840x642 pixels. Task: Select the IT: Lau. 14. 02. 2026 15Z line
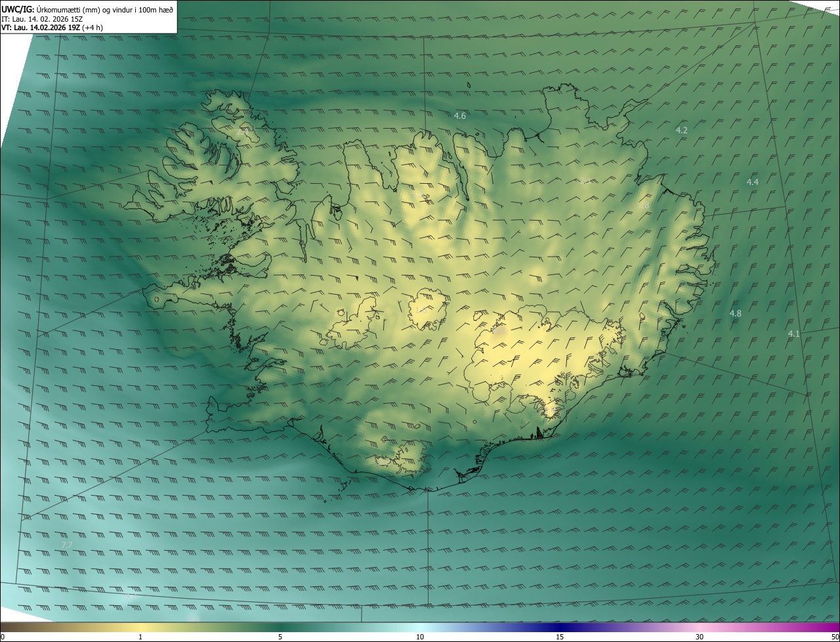(42, 19)
